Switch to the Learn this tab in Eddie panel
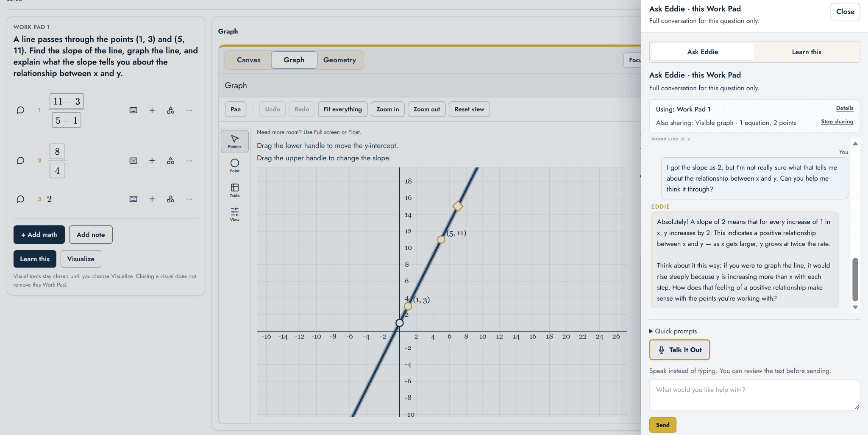868x435 pixels. tap(807, 52)
